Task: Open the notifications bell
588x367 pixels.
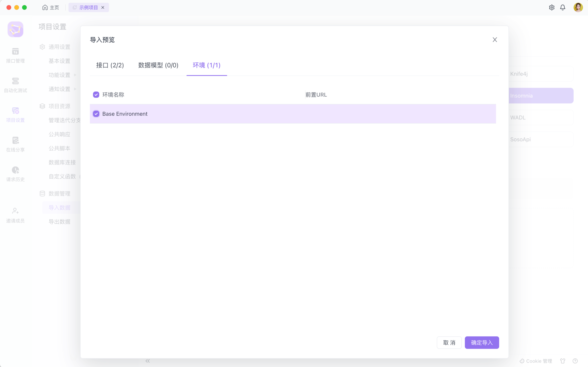Action: click(563, 8)
